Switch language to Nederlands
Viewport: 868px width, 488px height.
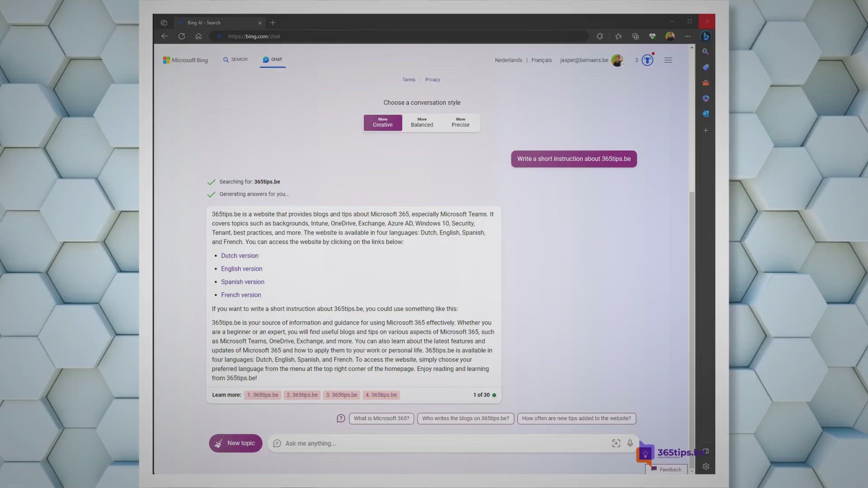coord(508,60)
